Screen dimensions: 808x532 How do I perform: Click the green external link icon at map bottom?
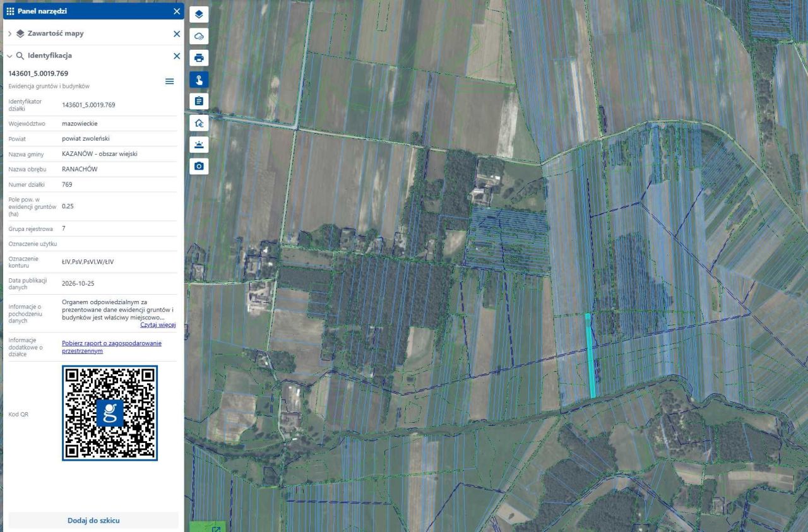point(216,528)
